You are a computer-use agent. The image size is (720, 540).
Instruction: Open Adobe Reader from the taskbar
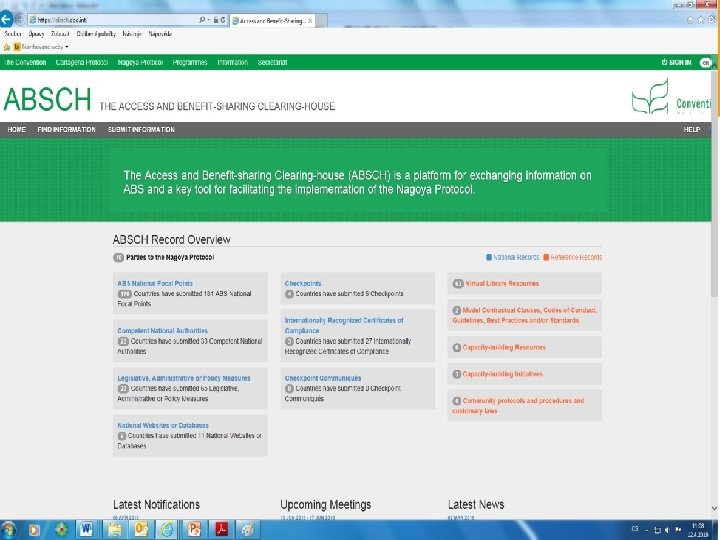coord(221,530)
